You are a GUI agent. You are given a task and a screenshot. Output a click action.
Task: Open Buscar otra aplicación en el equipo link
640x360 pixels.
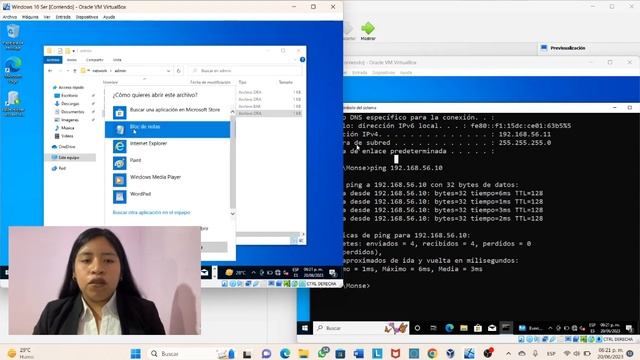[151, 212]
